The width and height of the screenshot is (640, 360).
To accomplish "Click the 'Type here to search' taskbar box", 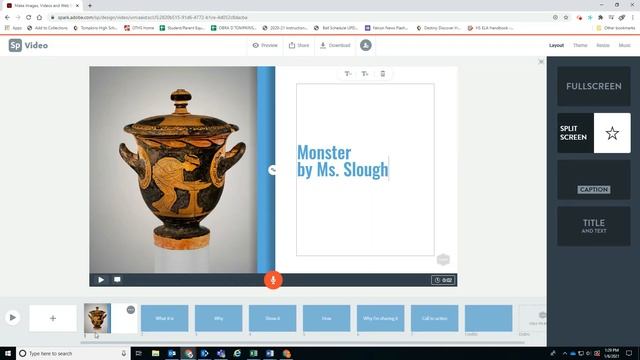I will click(x=73, y=353).
